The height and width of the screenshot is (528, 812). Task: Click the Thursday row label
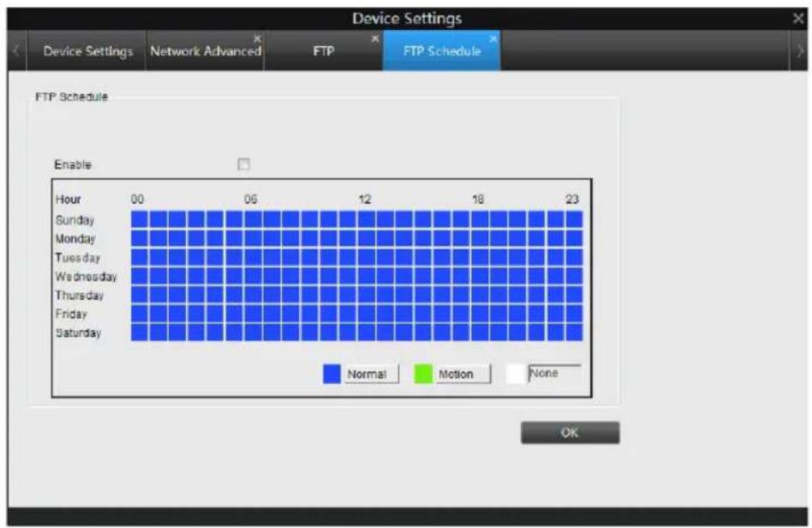pyautogui.click(x=80, y=294)
